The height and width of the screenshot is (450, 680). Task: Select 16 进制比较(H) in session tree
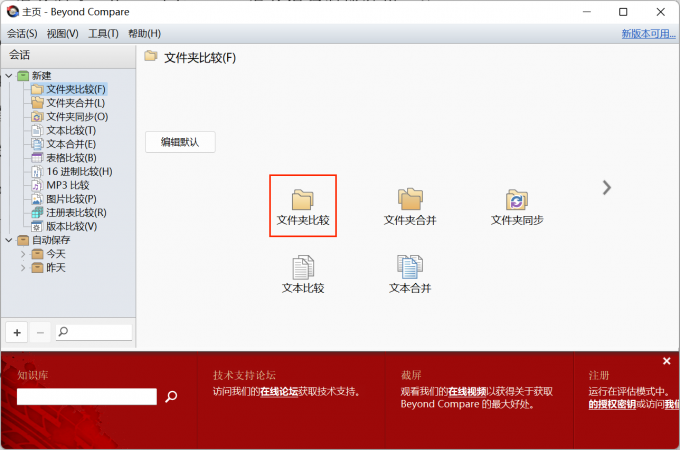79,172
